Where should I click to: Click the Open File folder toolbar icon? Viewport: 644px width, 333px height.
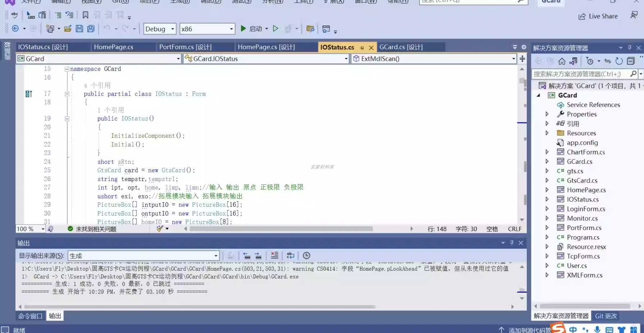point(68,29)
